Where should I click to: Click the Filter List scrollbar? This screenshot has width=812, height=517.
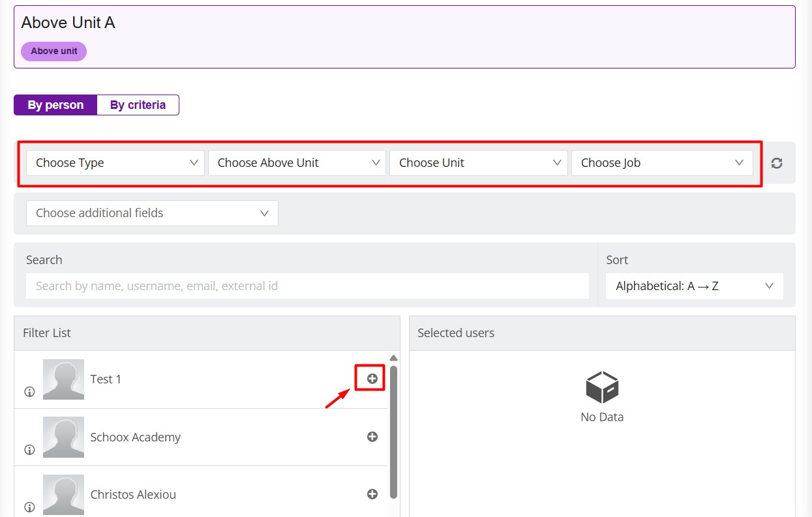pos(393,430)
